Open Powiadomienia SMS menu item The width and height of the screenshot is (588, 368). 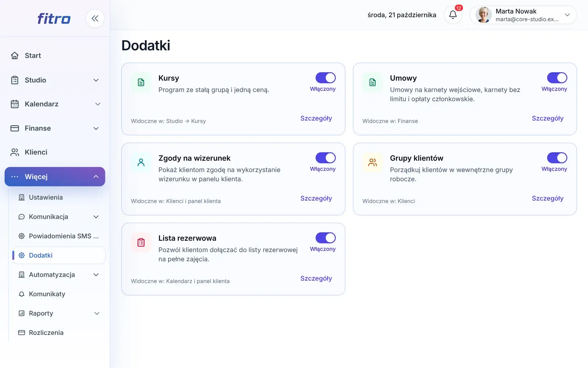click(x=59, y=236)
